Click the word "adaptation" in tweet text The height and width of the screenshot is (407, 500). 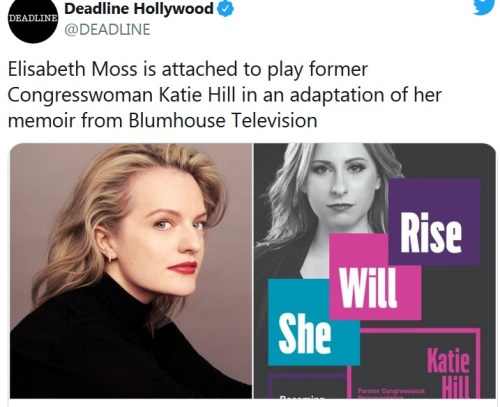click(x=337, y=96)
